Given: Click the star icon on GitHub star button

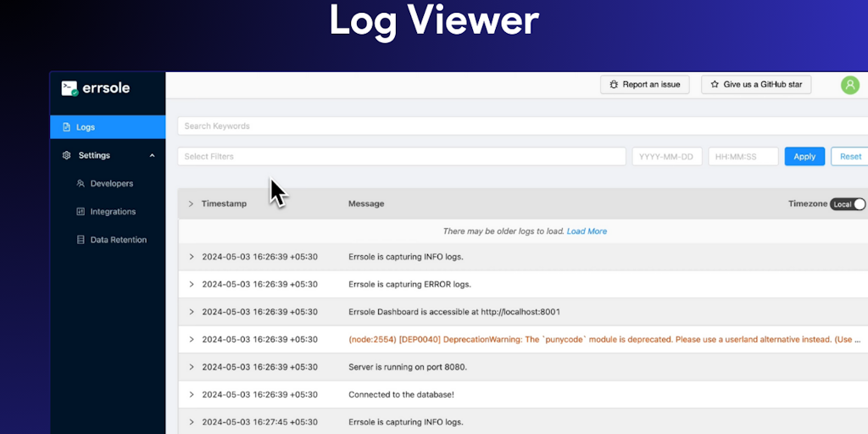Looking at the screenshot, I should point(715,85).
